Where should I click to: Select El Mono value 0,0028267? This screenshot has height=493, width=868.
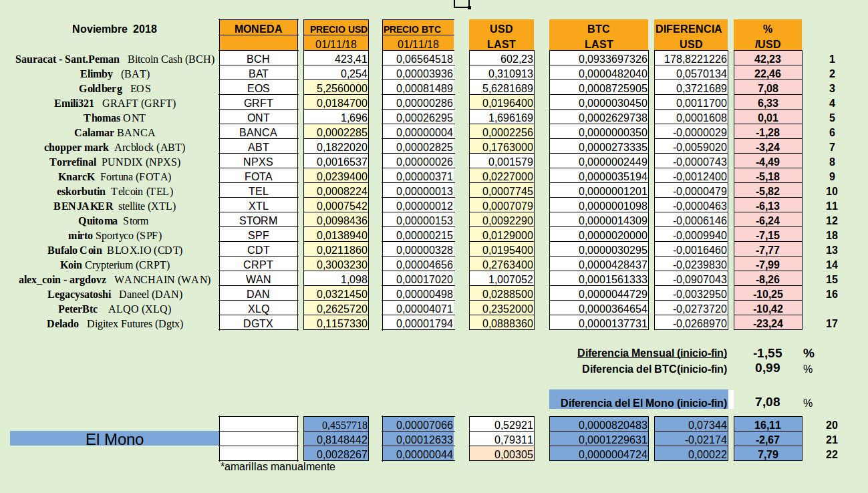coord(337,454)
